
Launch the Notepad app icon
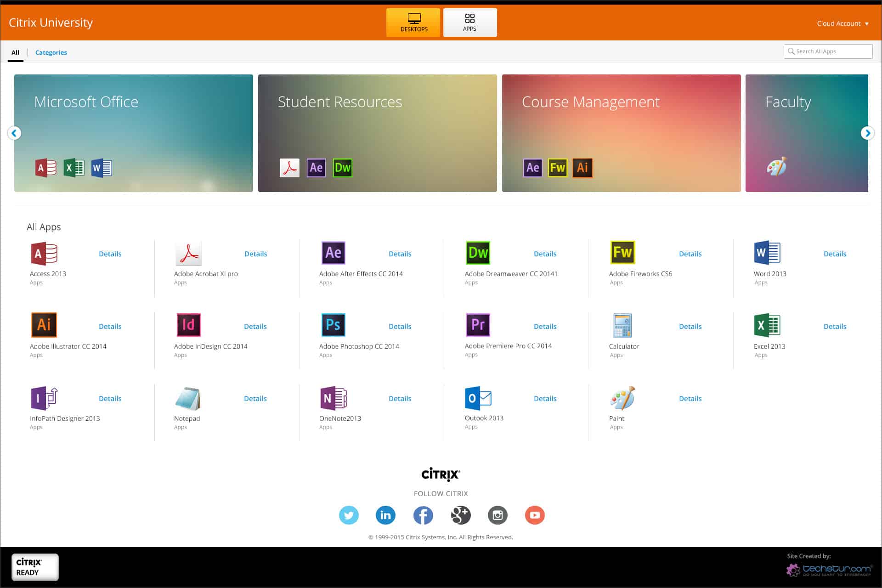click(187, 398)
